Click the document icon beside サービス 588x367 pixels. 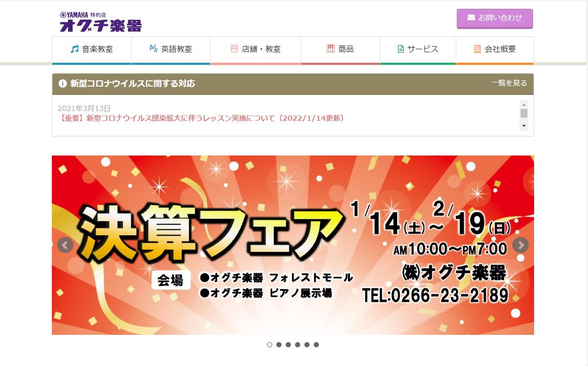click(400, 49)
